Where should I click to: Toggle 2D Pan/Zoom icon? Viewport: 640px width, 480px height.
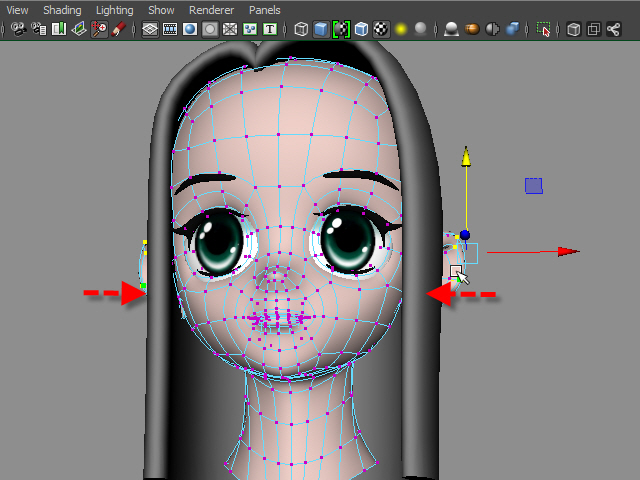[x=99, y=30]
